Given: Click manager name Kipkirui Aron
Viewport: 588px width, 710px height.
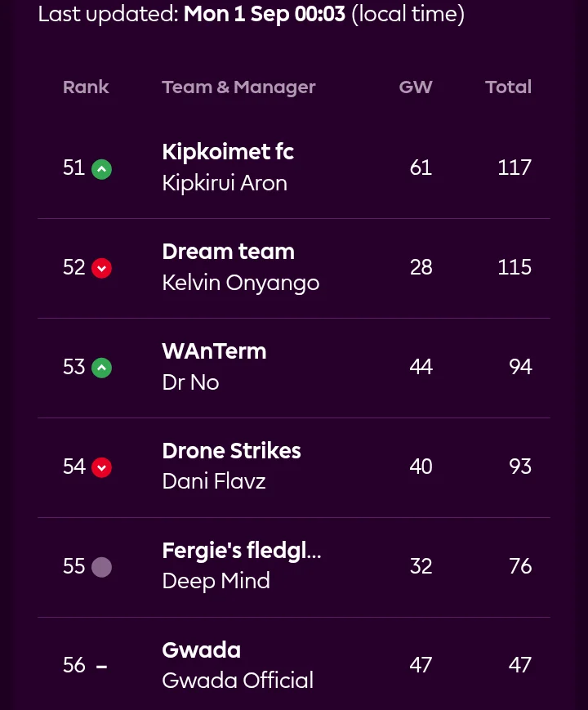Looking at the screenshot, I should point(225,183).
